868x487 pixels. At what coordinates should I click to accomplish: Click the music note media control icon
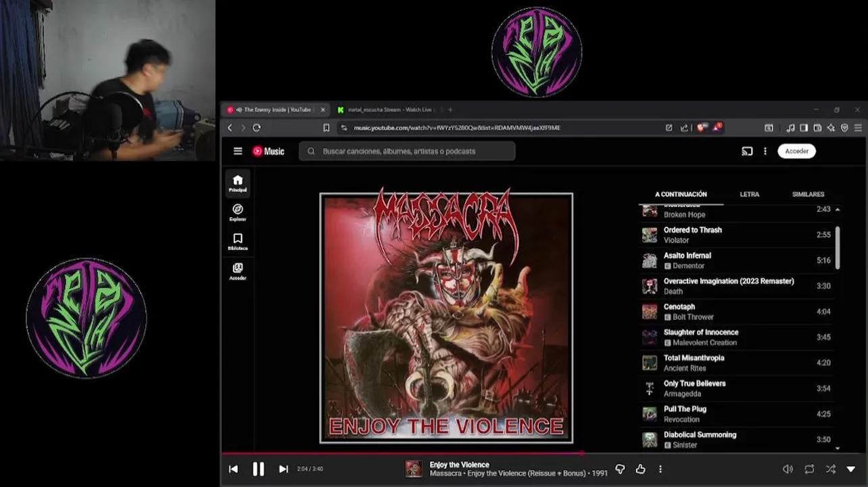[790, 128]
